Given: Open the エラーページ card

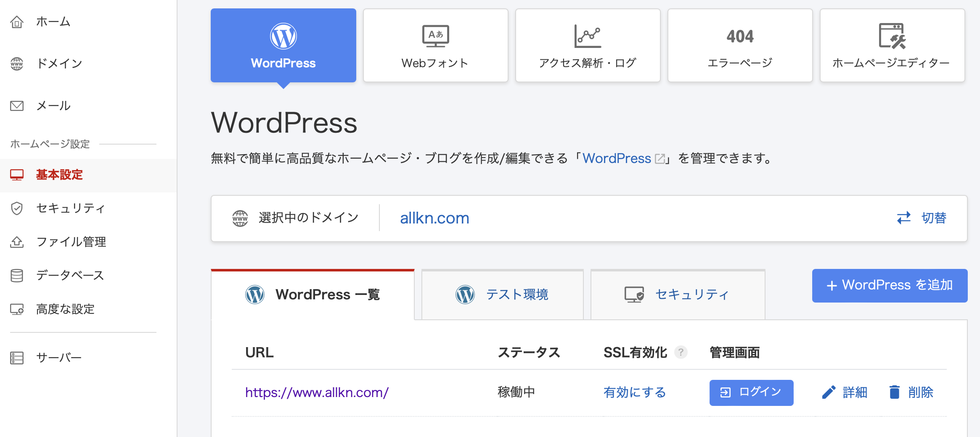Looking at the screenshot, I should coord(740,45).
